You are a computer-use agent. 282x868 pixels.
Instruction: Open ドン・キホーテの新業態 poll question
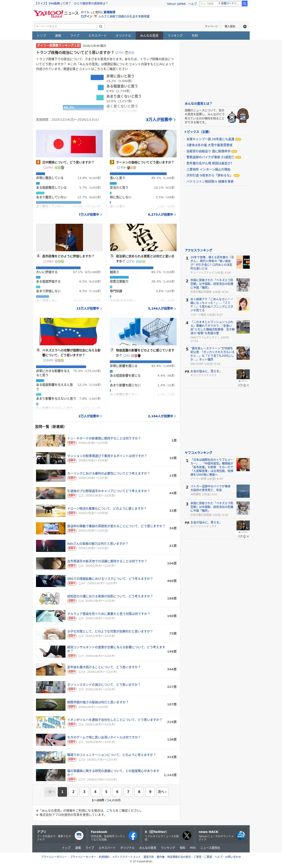104,438
